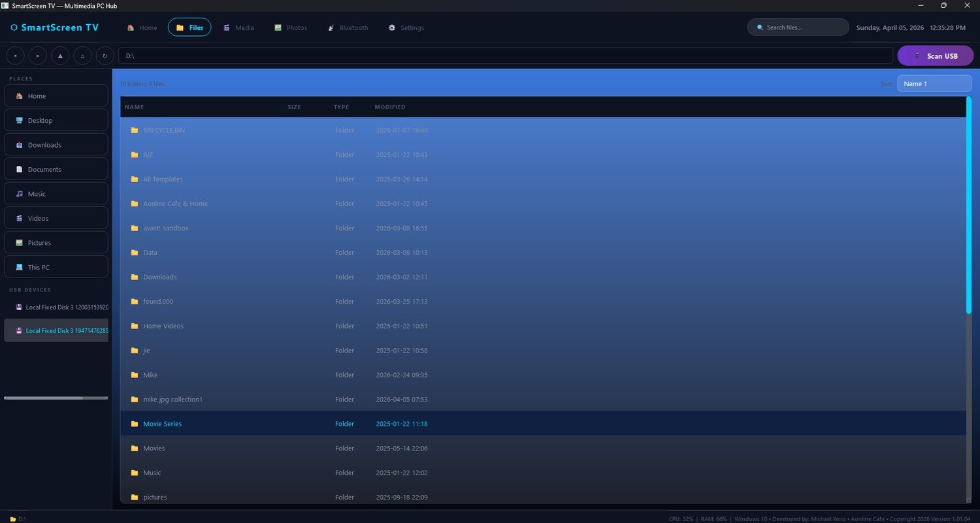Screen dimensions: 980x523
Task: Click the 'Sunday, April 05, 2026' date
Action: 890,28
